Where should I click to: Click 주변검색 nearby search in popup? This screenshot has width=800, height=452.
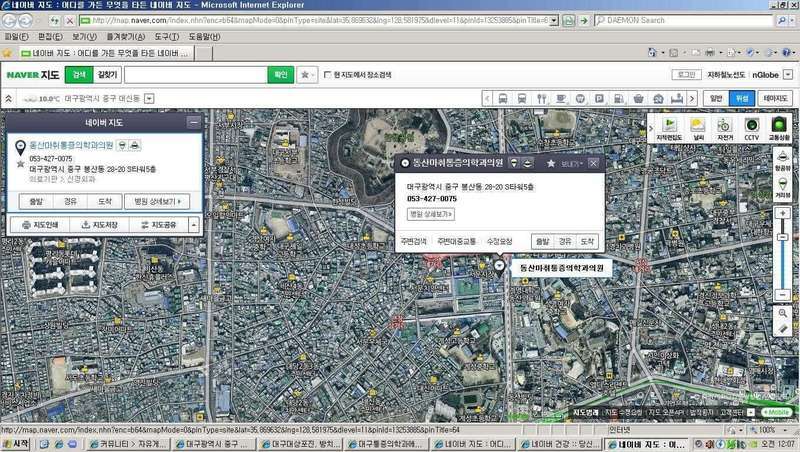[x=414, y=241]
